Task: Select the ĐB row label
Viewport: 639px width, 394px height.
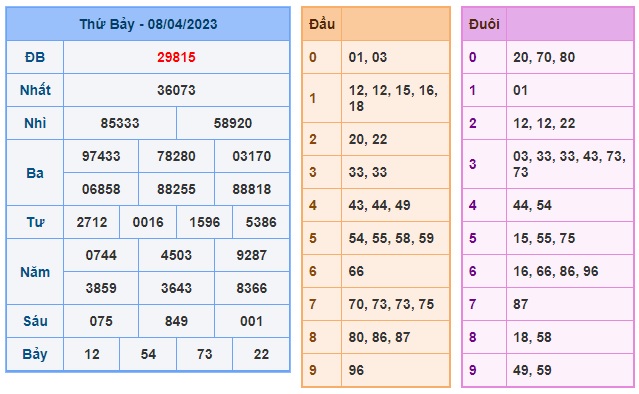Action: click(x=35, y=57)
